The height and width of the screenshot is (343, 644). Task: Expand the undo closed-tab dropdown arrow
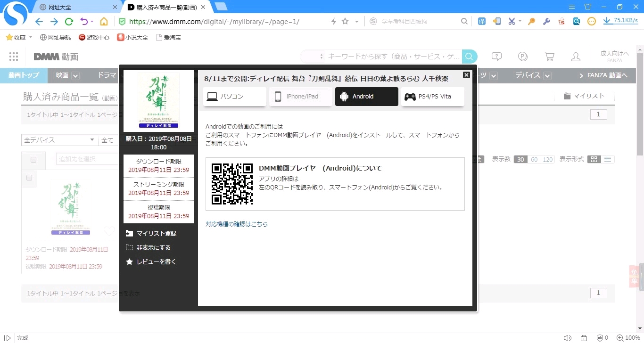(x=92, y=22)
